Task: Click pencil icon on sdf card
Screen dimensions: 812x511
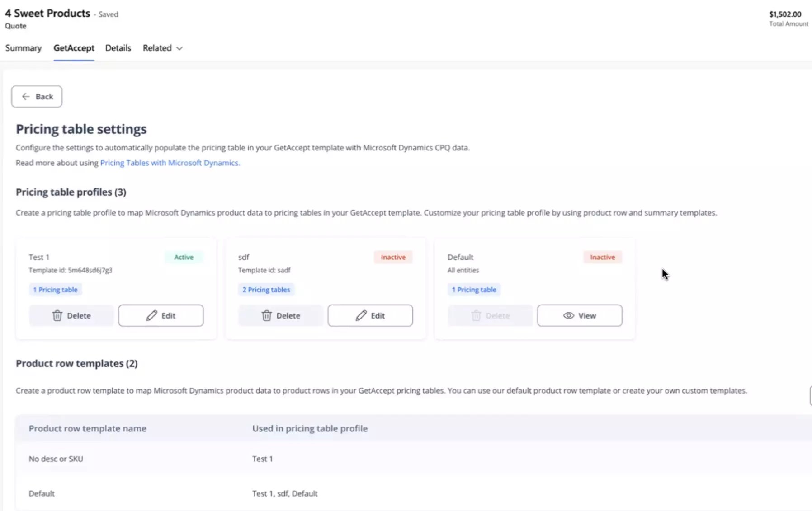Action: tap(361, 315)
